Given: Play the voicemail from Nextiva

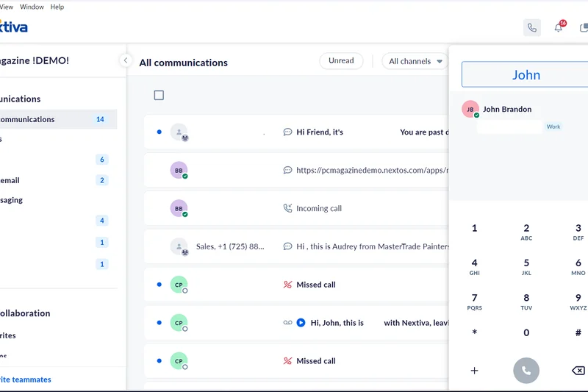Looking at the screenshot, I should point(301,323).
